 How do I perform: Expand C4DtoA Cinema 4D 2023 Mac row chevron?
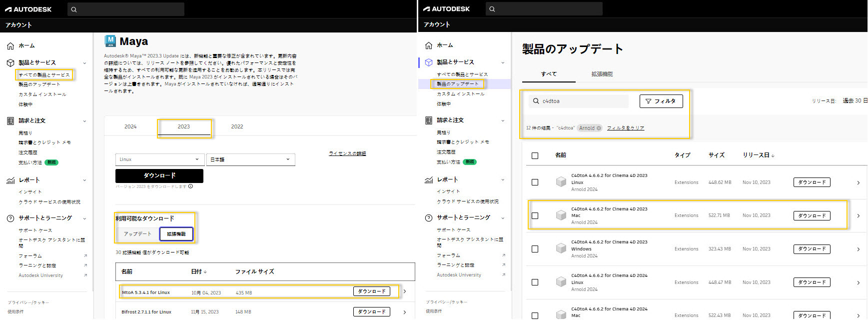coord(859,216)
